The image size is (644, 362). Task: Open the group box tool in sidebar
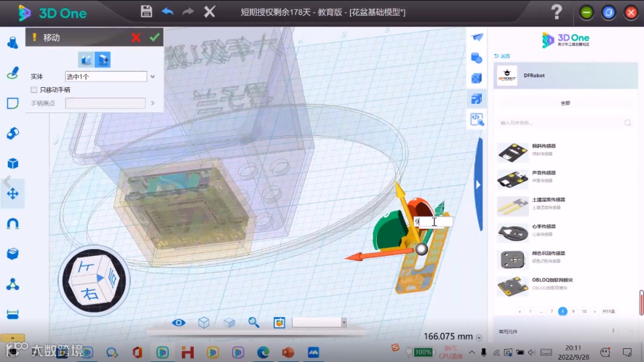(13, 253)
